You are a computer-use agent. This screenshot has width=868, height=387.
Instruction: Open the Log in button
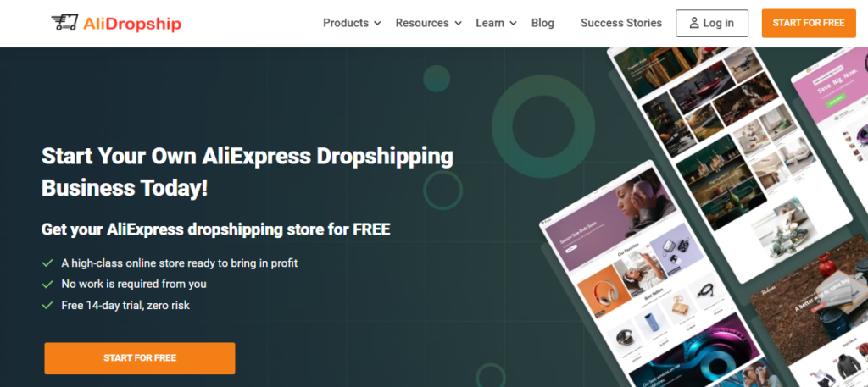coord(712,23)
